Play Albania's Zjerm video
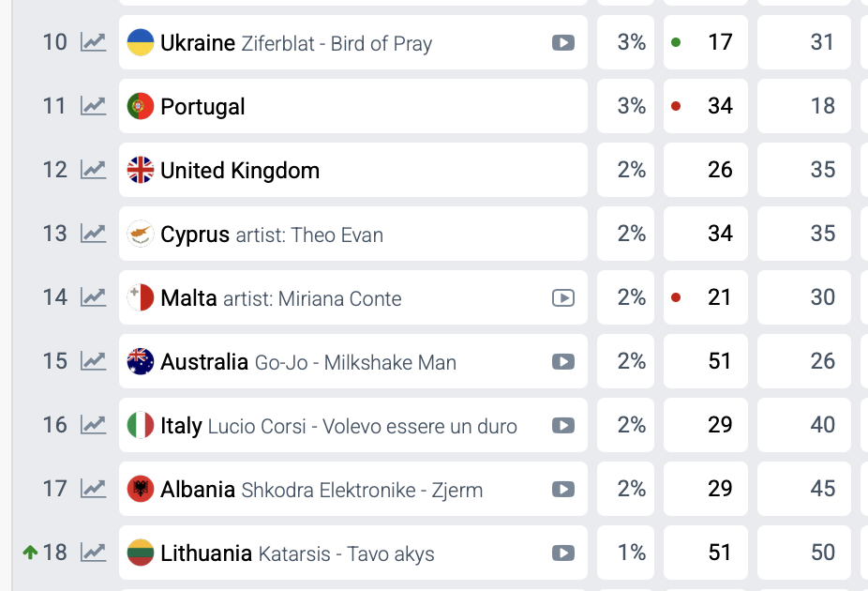Viewport: 868px width, 591px height. tap(562, 489)
